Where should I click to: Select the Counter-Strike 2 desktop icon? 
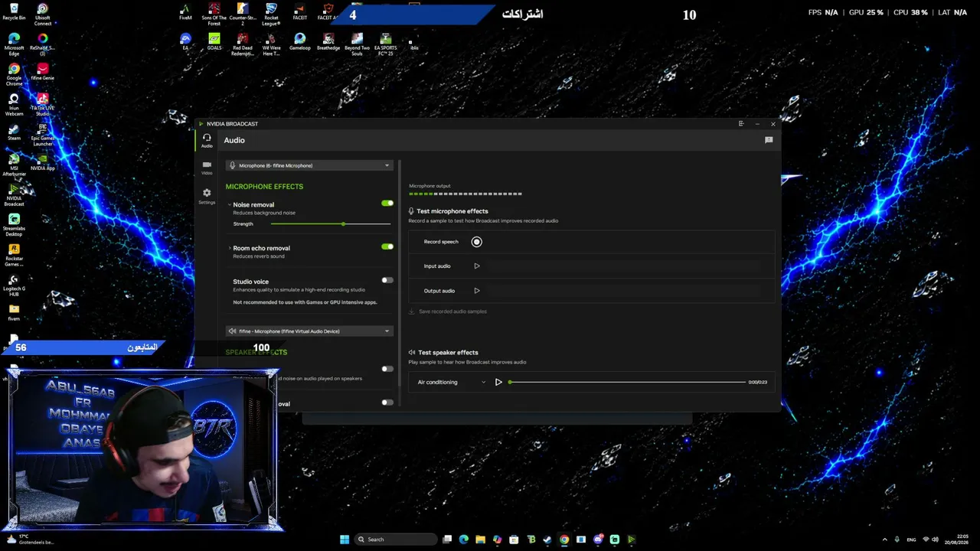tap(243, 15)
